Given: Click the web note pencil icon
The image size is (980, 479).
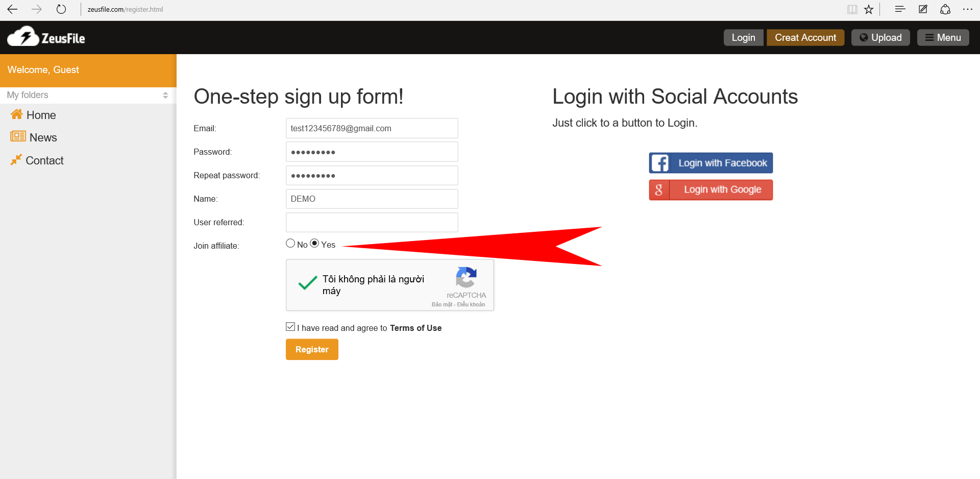Looking at the screenshot, I should click(x=923, y=9).
